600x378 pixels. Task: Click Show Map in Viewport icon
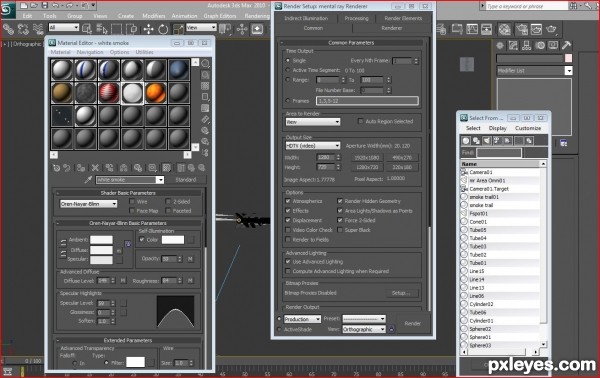(x=166, y=168)
